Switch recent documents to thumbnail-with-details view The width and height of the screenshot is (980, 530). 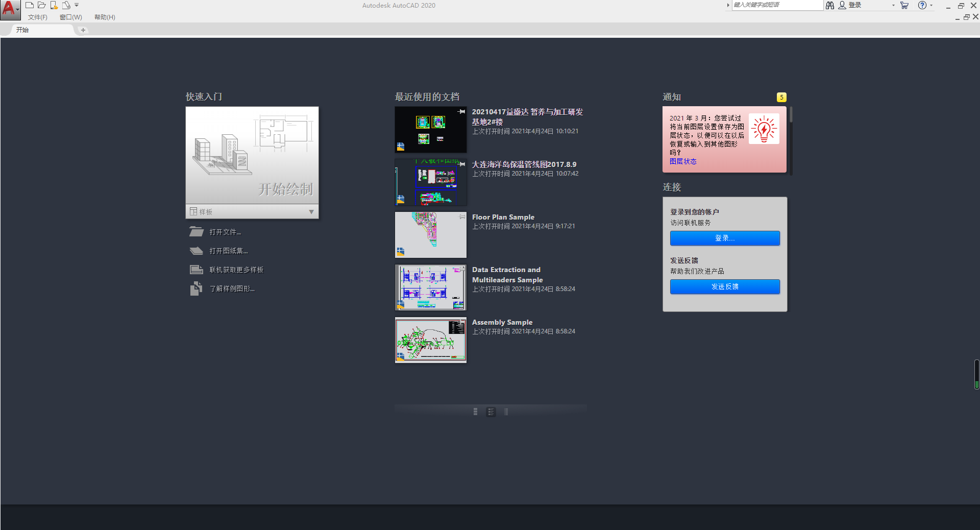coord(491,412)
